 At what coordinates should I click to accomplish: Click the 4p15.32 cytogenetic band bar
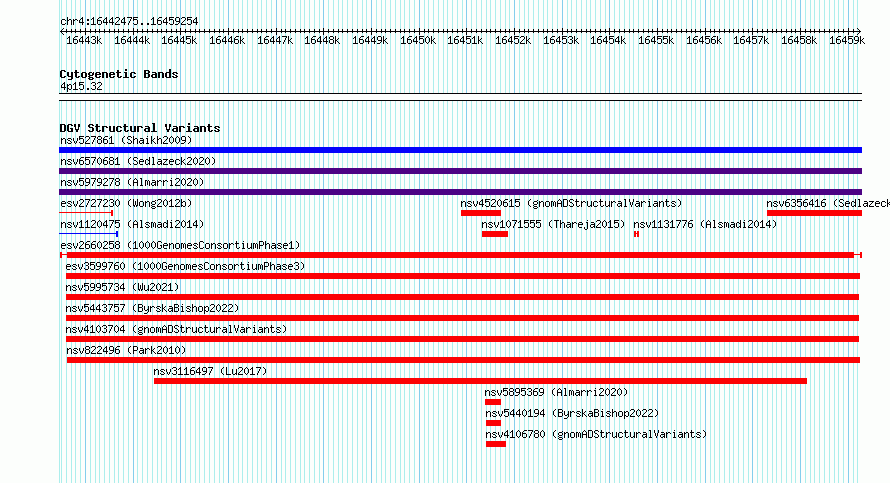(460, 97)
